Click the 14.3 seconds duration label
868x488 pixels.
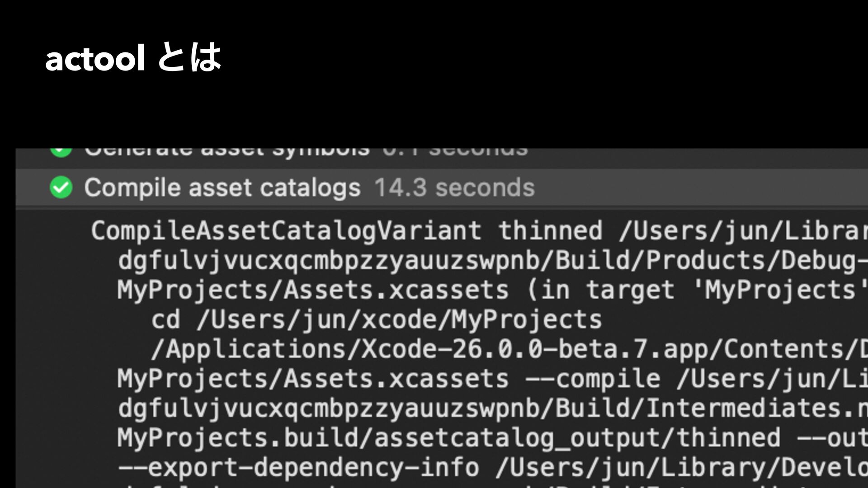[454, 188]
